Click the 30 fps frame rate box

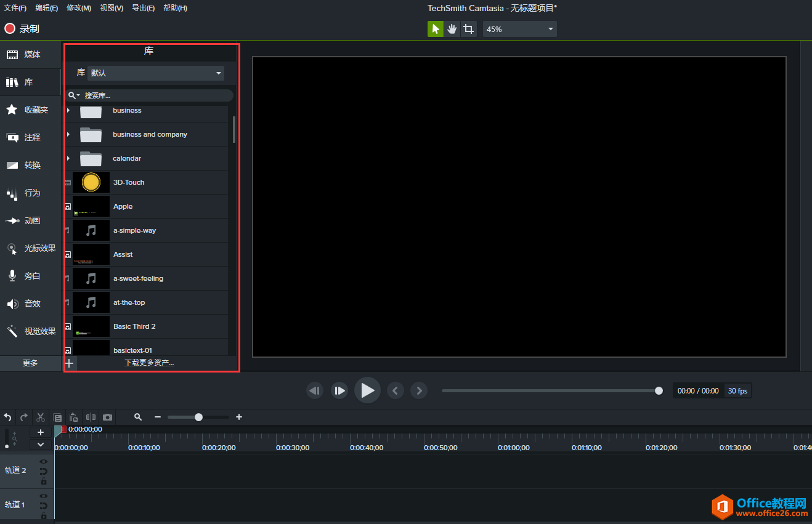737,391
